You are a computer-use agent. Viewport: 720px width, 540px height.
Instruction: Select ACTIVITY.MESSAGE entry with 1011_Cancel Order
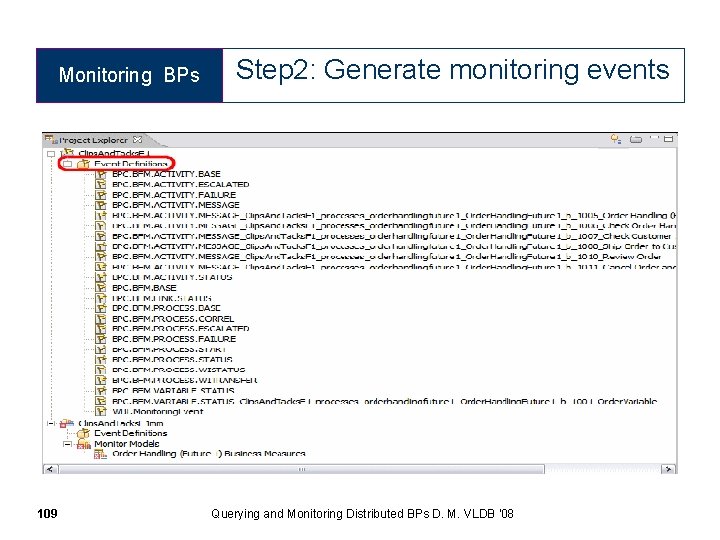pos(394,267)
